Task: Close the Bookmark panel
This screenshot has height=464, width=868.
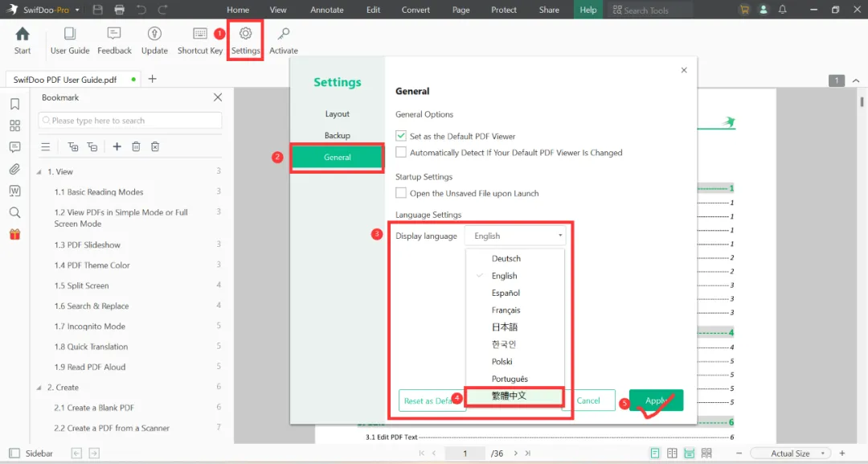Action: tap(218, 97)
